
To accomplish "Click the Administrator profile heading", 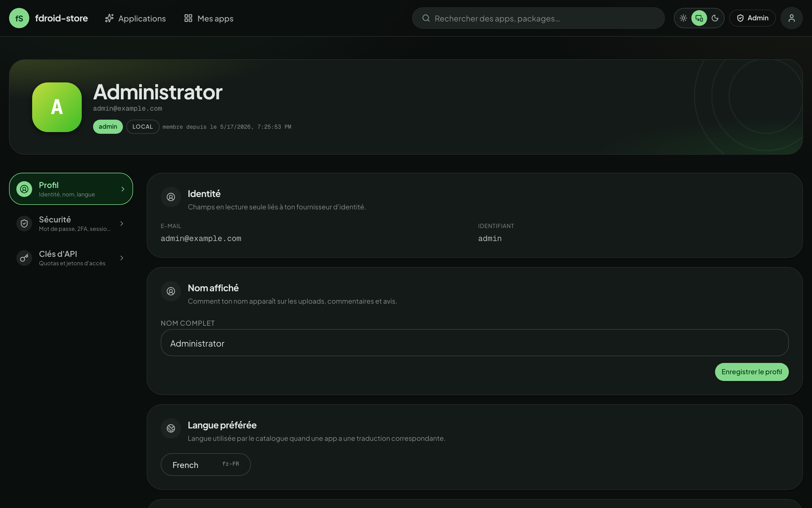I will 158,92.
